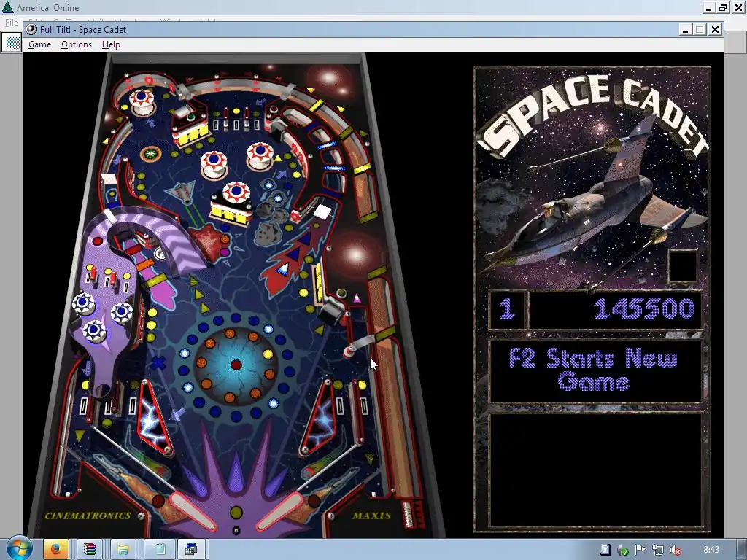Open the WinRAR books icon on taskbar
The image size is (747, 560).
tap(90, 549)
